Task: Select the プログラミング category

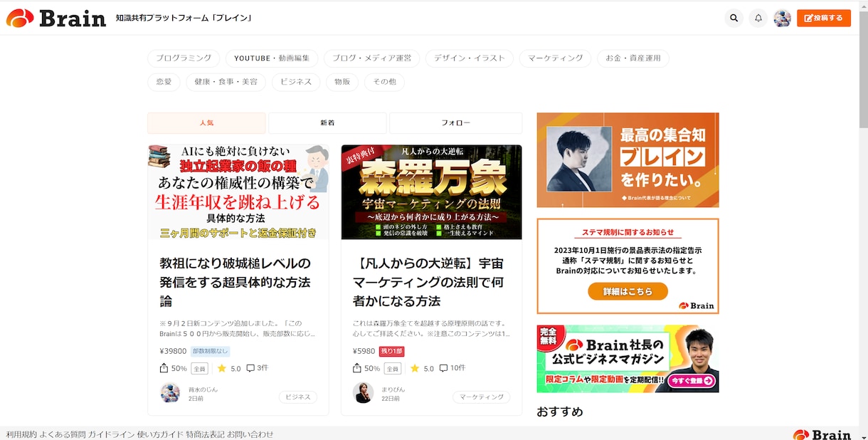Action: (x=184, y=58)
